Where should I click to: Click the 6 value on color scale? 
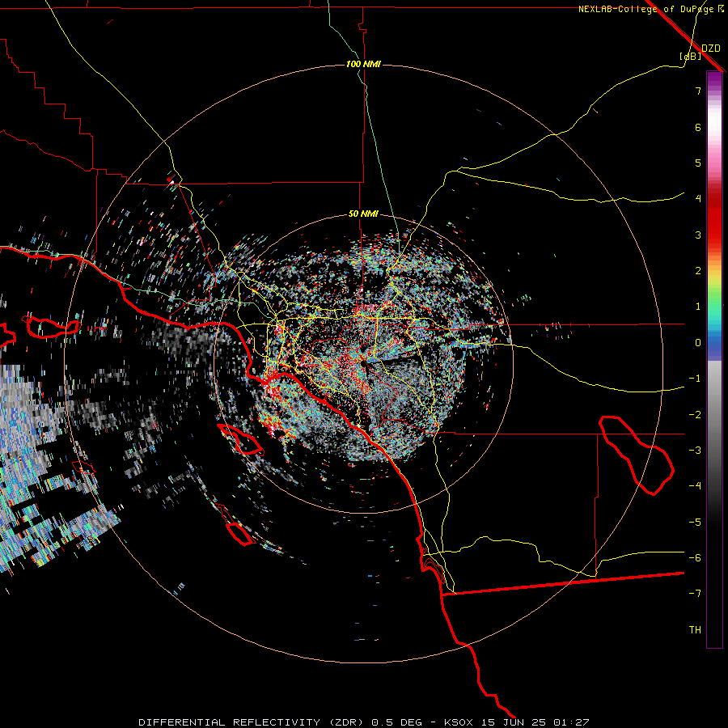(x=698, y=127)
